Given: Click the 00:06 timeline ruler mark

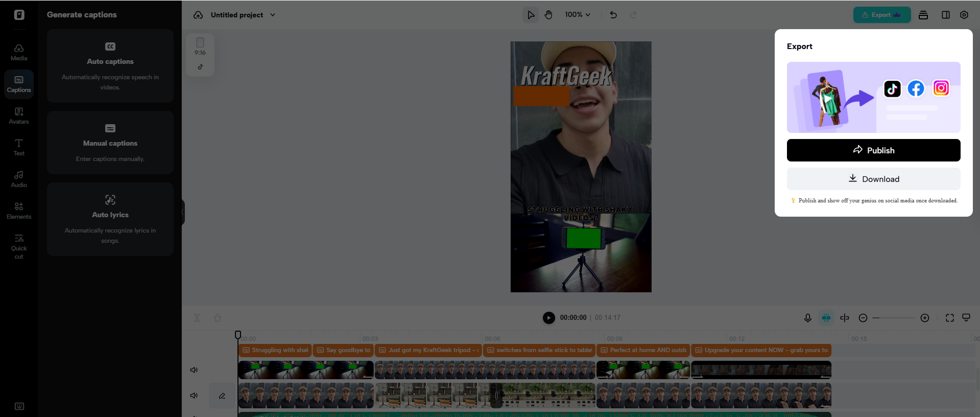Looking at the screenshot, I should point(492,339).
